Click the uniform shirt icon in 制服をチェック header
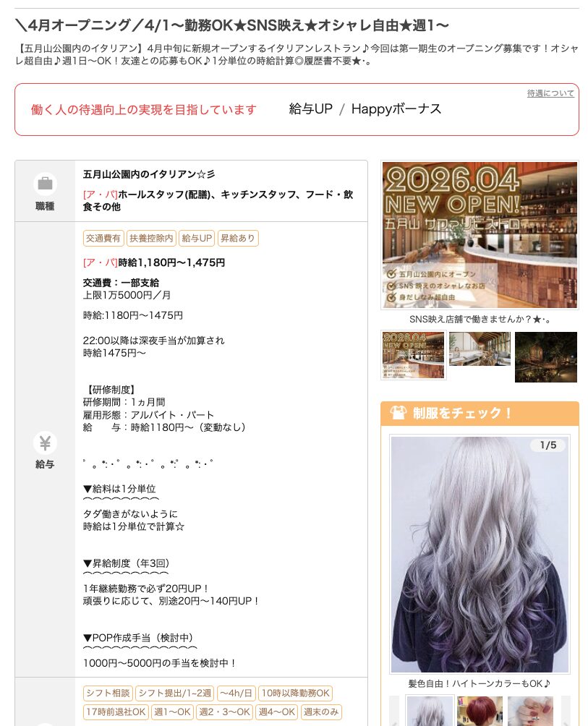Viewport: 588px width, 726px height. [x=398, y=413]
